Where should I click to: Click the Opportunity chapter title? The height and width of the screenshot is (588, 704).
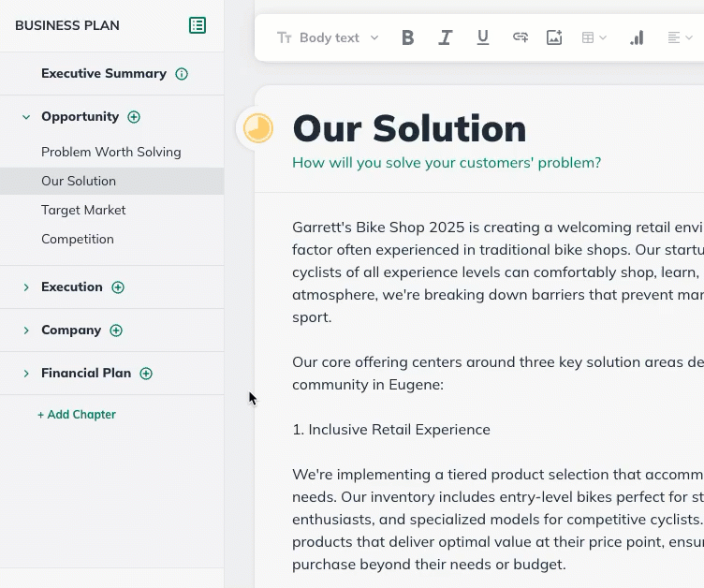pyautogui.click(x=81, y=116)
